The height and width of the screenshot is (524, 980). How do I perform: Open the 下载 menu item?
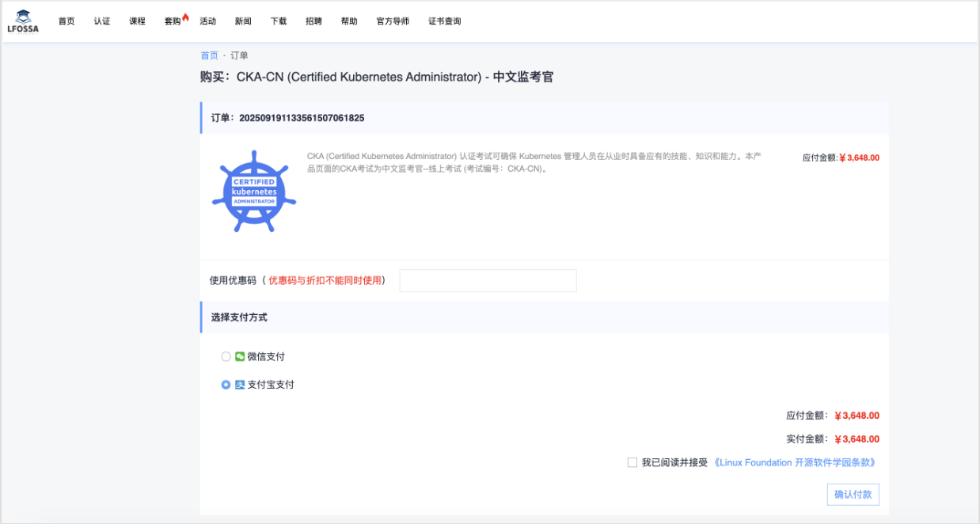tap(278, 21)
